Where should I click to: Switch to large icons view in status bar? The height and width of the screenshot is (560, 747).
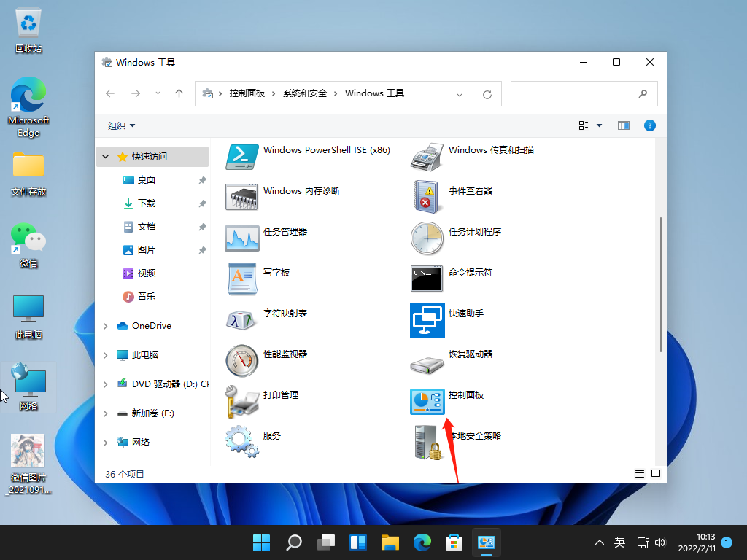click(655, 474)
